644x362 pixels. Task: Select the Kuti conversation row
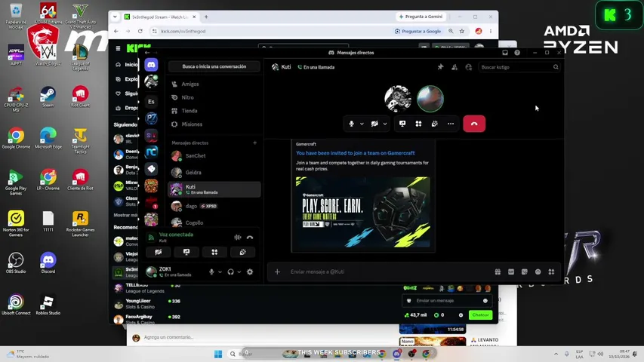(x=214, y=189)
